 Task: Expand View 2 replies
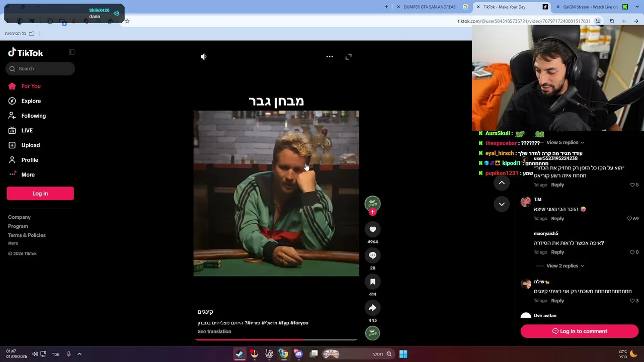(x=565, y=266)
